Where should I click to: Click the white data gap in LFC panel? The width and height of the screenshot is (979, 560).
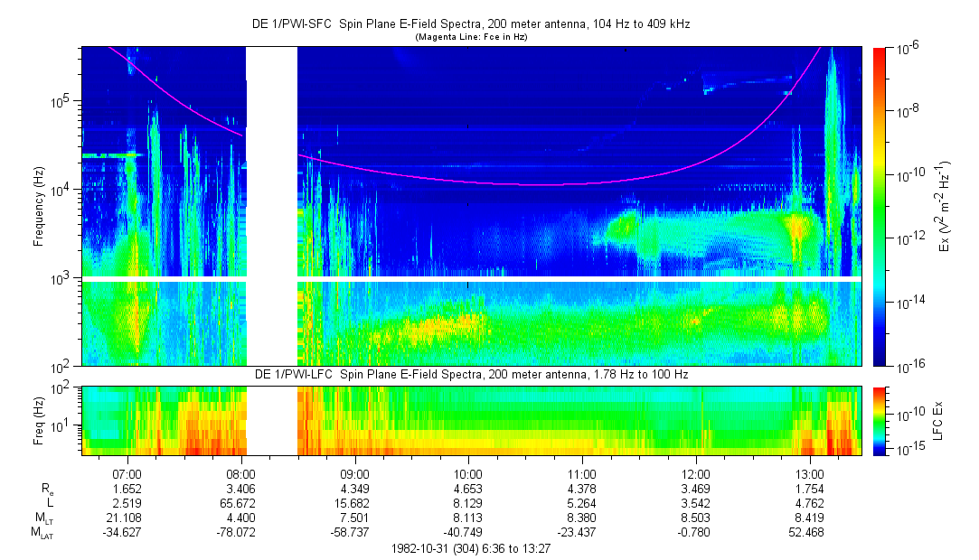(271, 421)
